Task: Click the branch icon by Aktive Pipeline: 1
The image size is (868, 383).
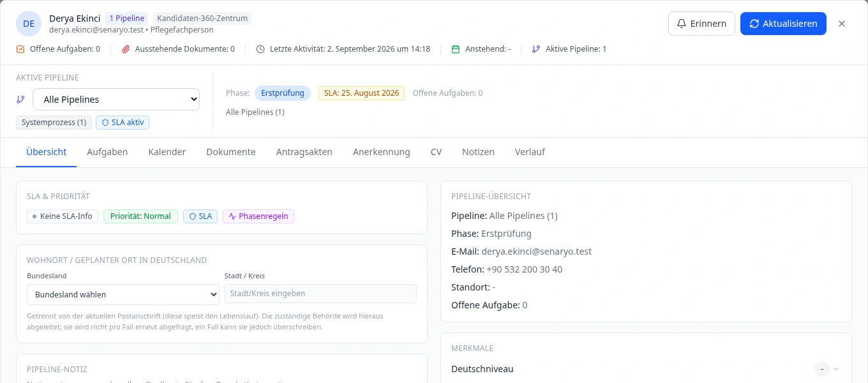Action: click(536, 49)
